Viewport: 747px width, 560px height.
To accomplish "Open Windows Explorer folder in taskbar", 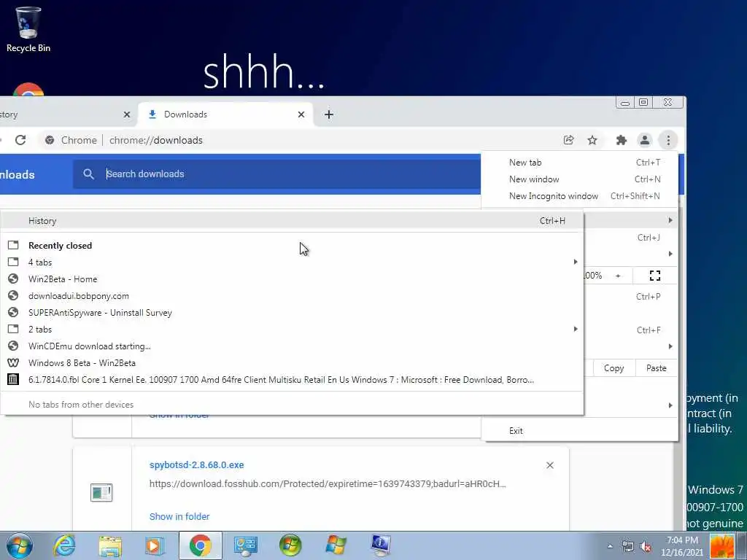I will (x=110, y=545).
